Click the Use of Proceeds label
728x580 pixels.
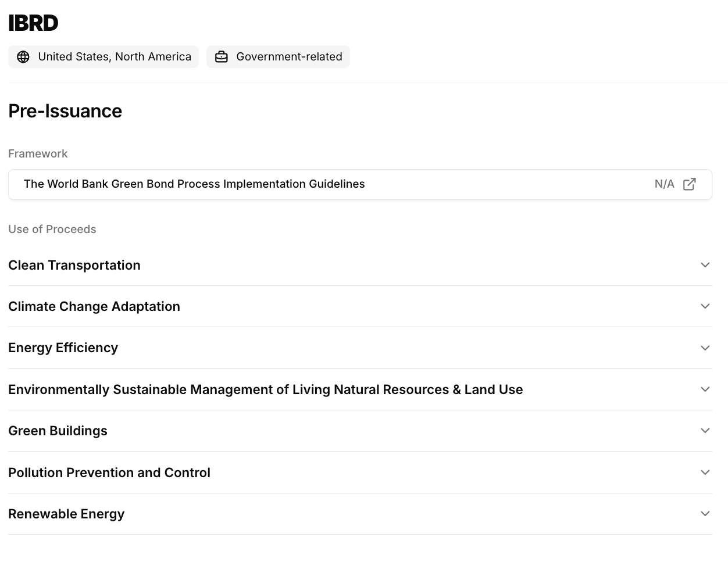pyautogui.click(x=52, y=230)
